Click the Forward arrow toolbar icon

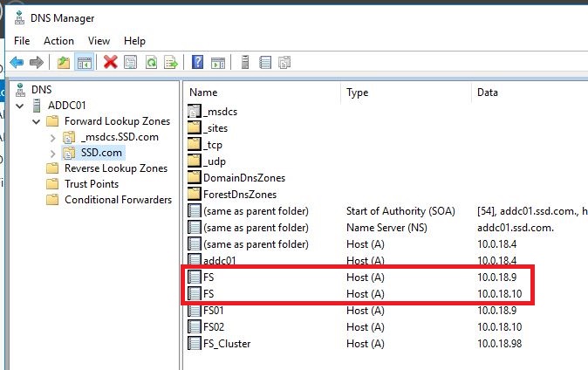37,62
